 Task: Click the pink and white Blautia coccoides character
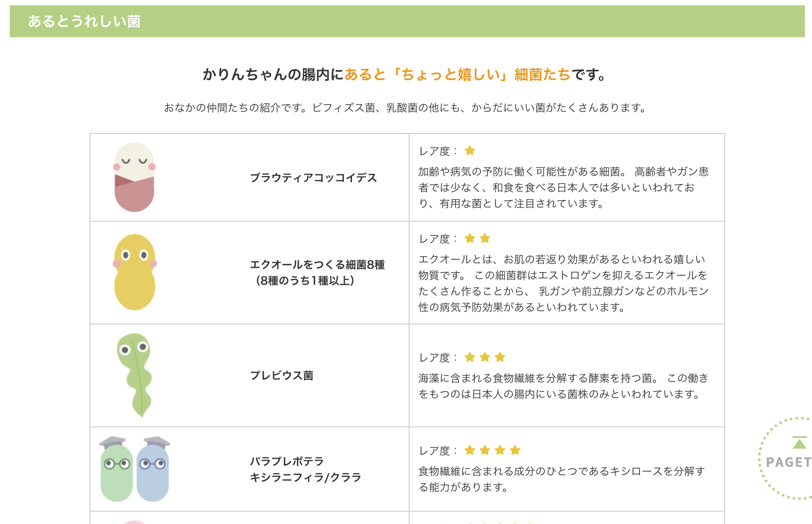pyautogui.click(x=134, y=177)
